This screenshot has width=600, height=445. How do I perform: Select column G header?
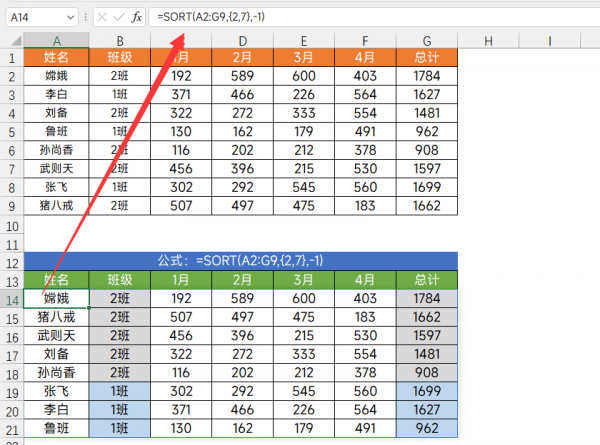click(x=426, y=40)
